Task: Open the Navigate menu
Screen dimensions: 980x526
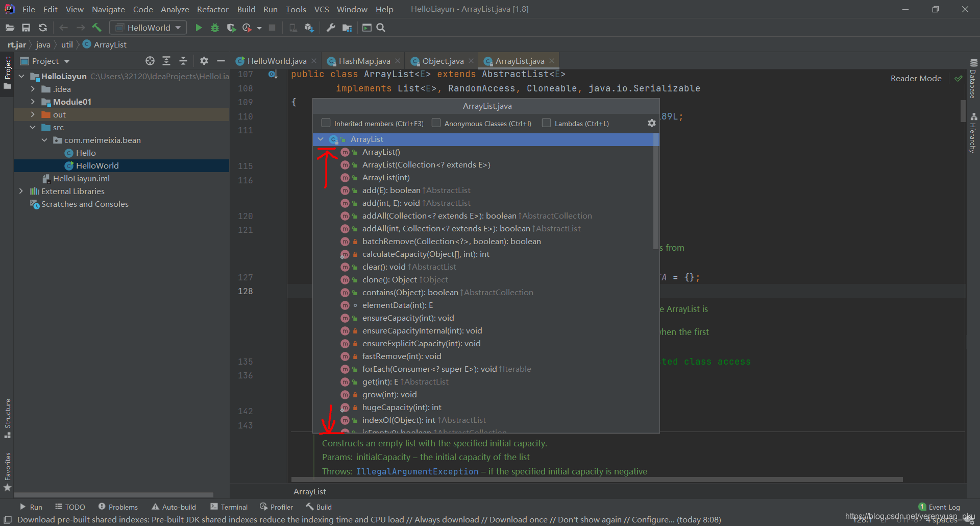Action: pos(108,9)
